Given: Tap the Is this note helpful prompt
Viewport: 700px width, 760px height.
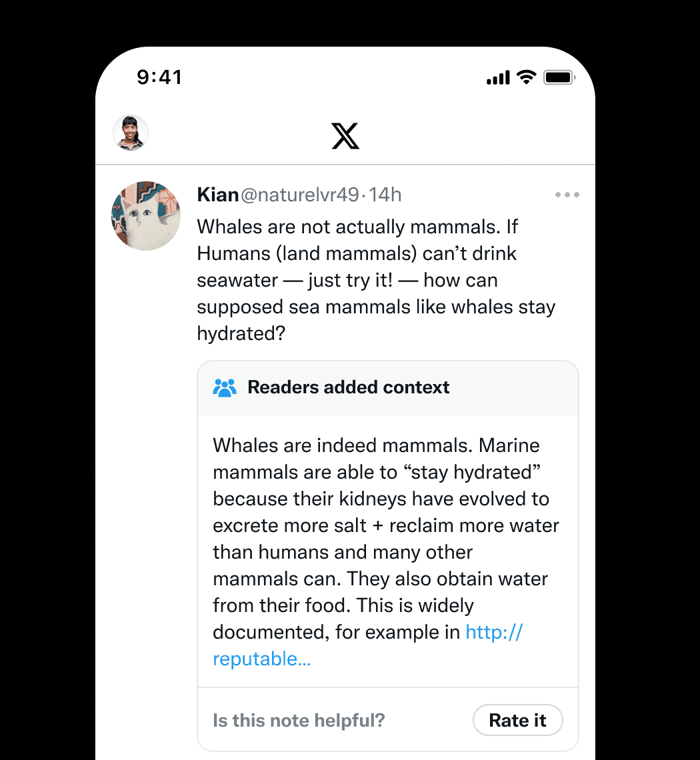Looking at the screenshot, I should (x=298, y=720).
